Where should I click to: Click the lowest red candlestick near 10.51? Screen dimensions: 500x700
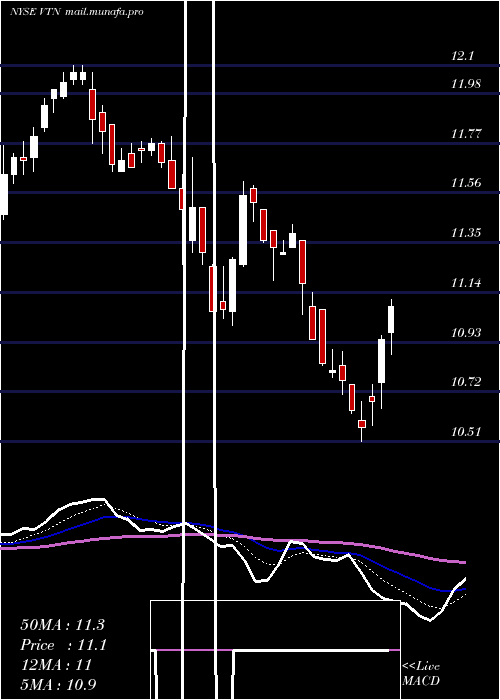[x=362, y=424]
